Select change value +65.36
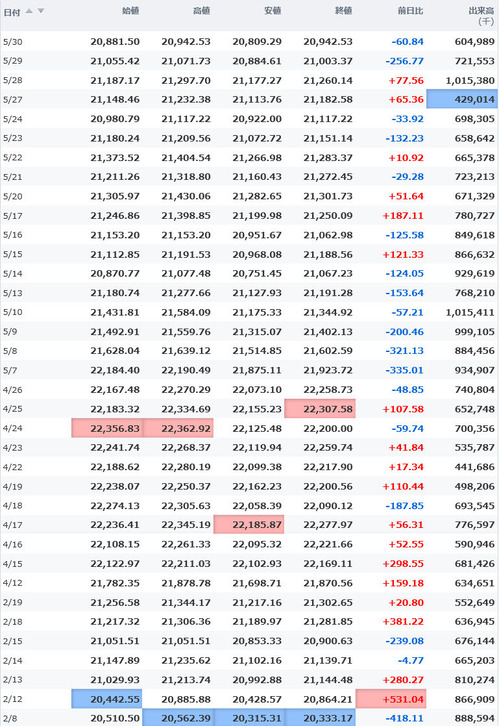 [406, 100]
